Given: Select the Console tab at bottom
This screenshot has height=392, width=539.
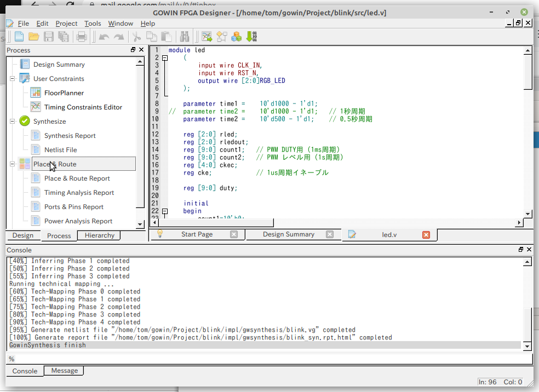Looking at the screenshot, I should (25, 371).
